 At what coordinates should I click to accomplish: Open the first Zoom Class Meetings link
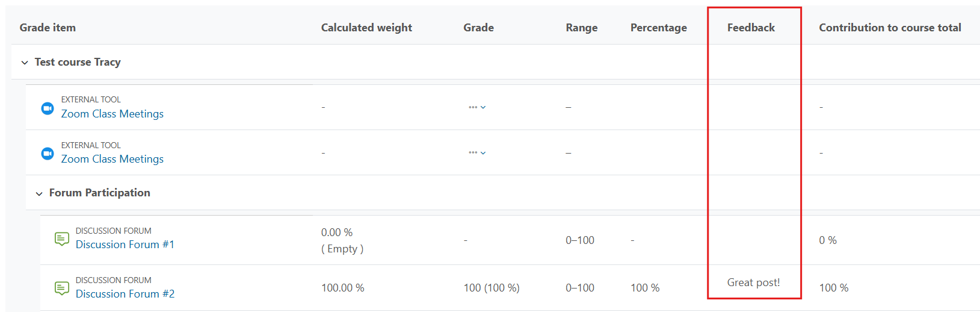(x=112, y=114)
